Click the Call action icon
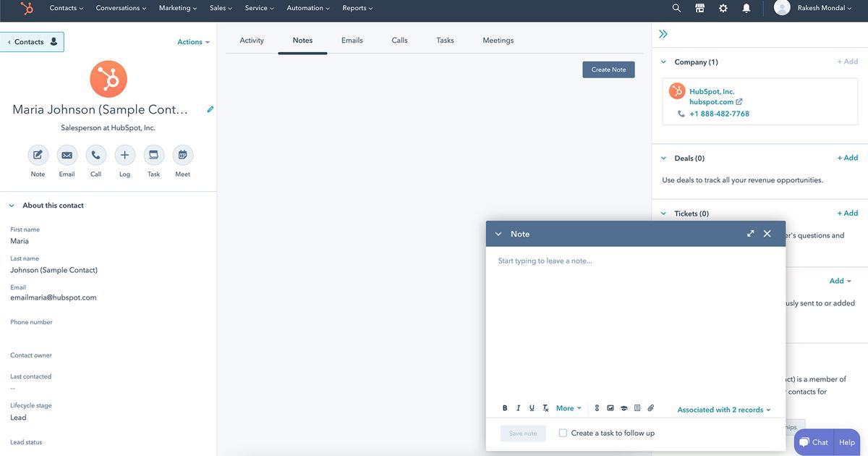The width and height of the screenshot is (868, 456). coord(95,155)
